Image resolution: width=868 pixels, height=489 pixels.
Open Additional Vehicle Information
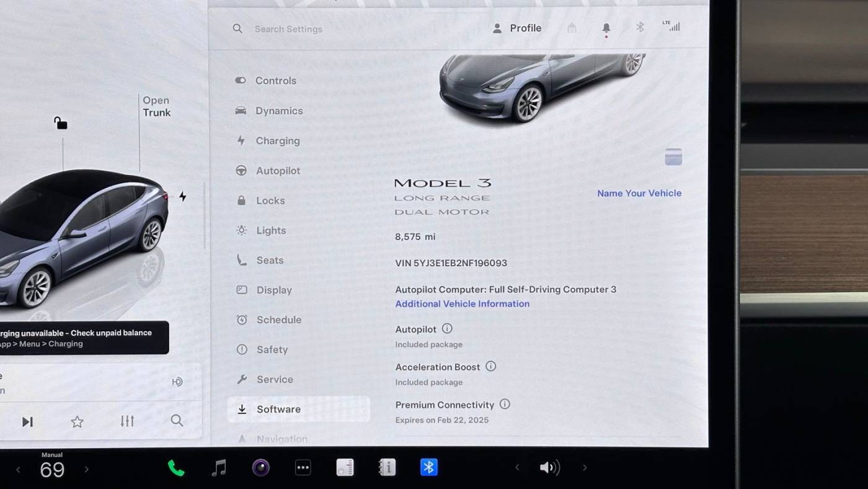click(463, 303)
